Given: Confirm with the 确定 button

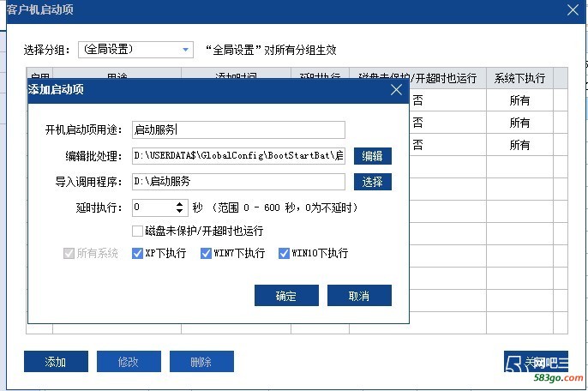Looking at the screenshot, I should (x=286, y=296).
